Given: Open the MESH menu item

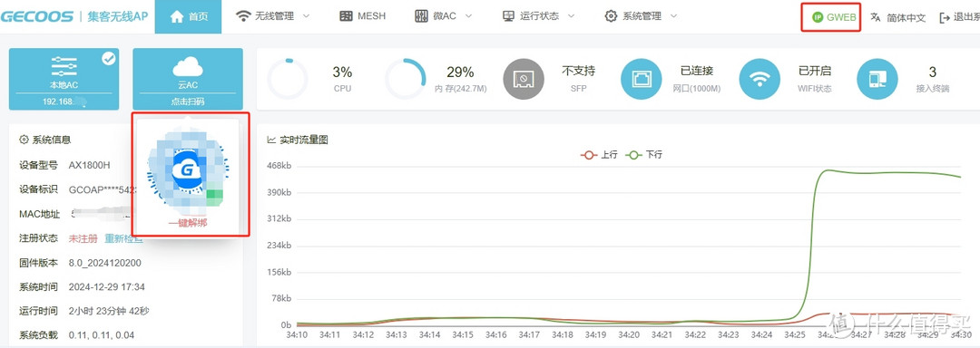Looking at the screenshot, I should tap(362, 17).
